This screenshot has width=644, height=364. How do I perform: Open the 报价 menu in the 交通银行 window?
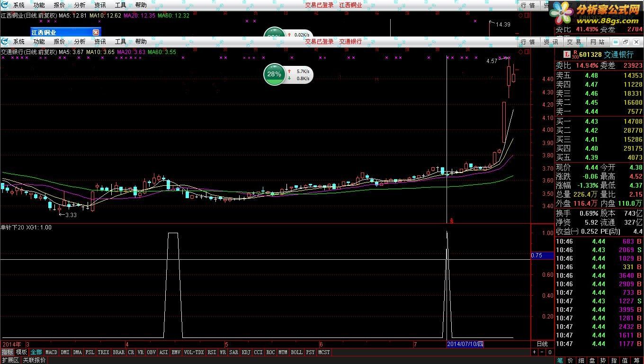pos(60,42)
